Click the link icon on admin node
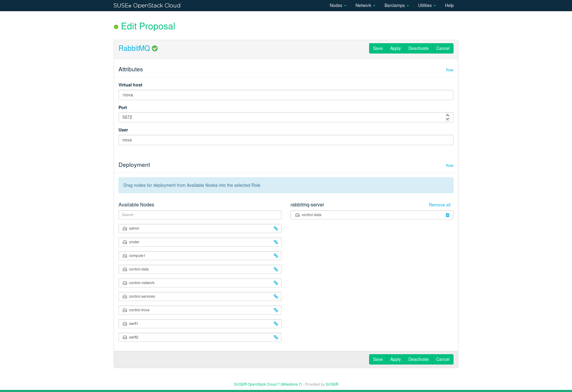This screenshot has width=572, height=392. 276,228
